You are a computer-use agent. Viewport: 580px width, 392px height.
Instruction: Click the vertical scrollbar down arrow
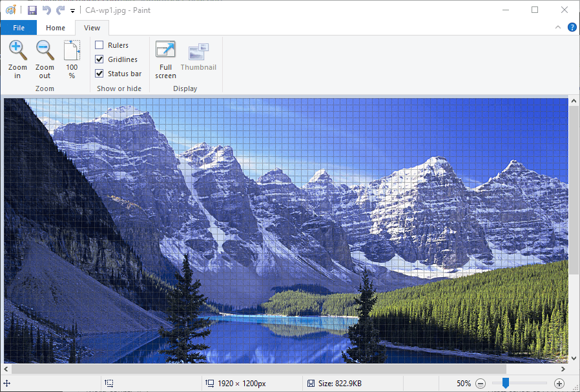[574, 358]
